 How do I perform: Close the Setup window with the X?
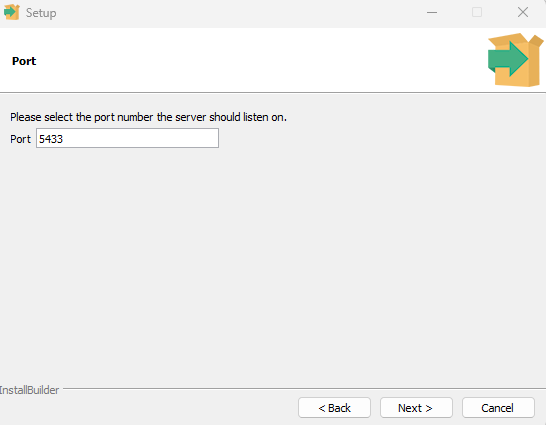pos(523,13)
